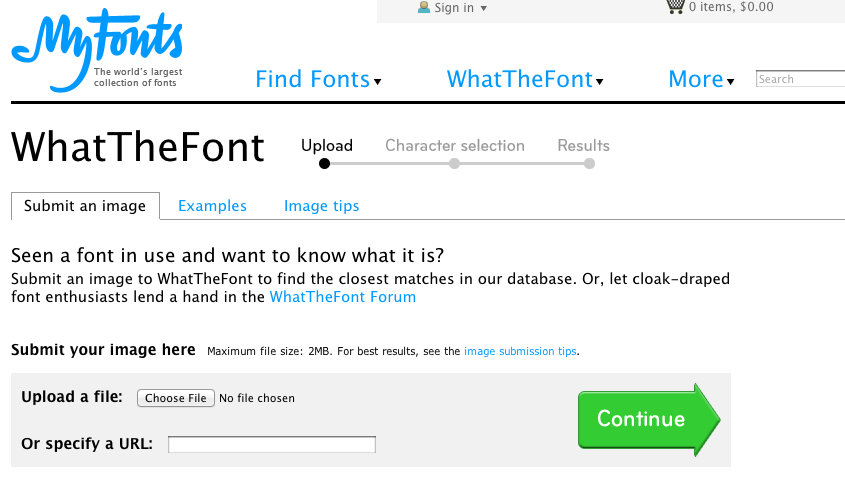This screenshot has height=483, width=845.
Task: Click the Results step label
Action: (584, 146)
